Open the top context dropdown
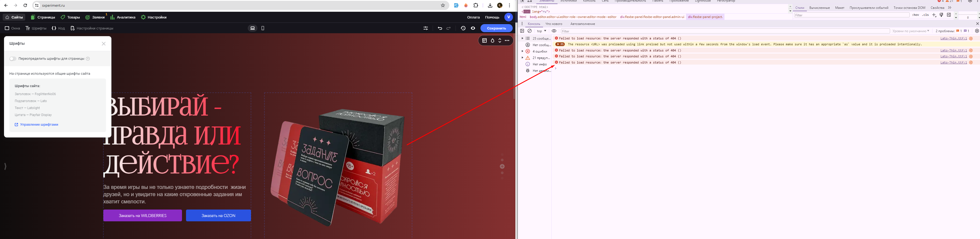Image resolution: width=980 pixels, height=239 pixels. 541,31
